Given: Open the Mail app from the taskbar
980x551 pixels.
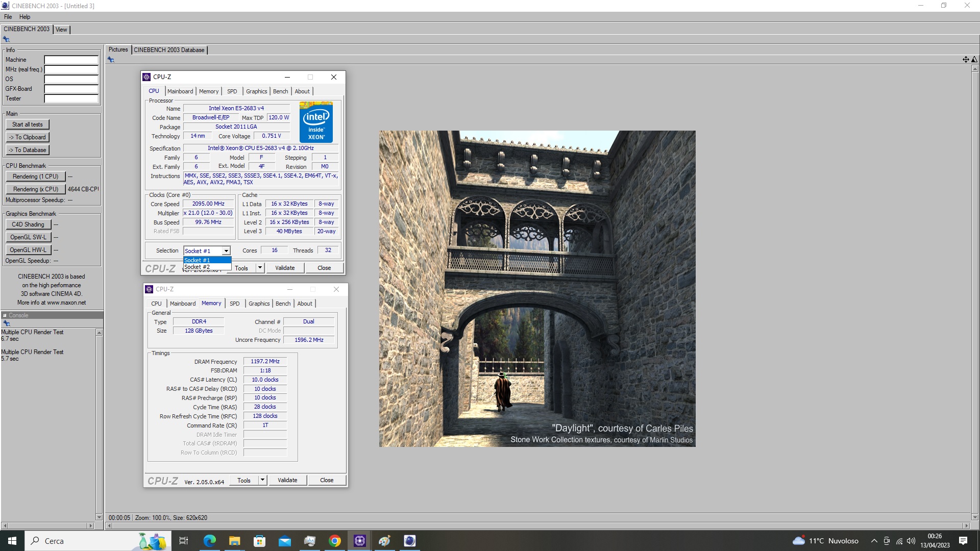Looking at the screenshot, I should [x=284, y=541].
